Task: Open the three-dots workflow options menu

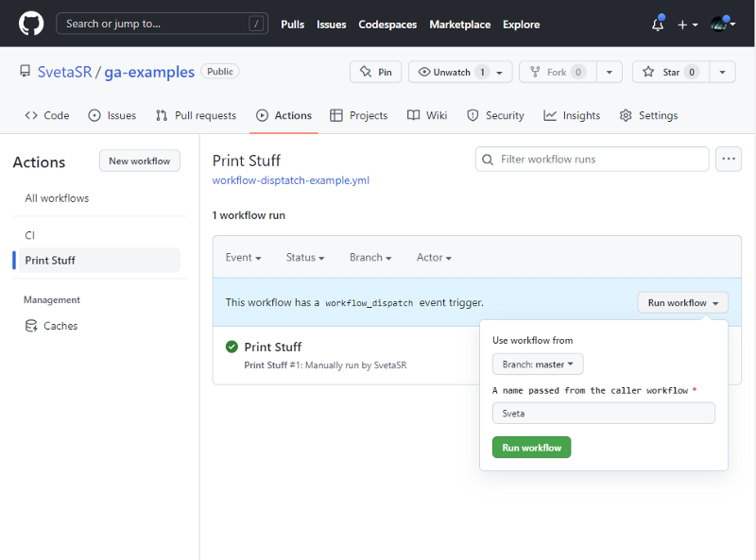Action: pyautogui.click(x=729, y=159)
